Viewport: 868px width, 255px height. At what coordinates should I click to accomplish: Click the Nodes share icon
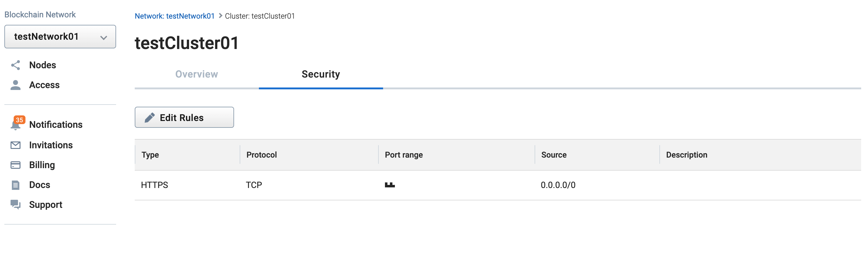[x=16, y=65]
